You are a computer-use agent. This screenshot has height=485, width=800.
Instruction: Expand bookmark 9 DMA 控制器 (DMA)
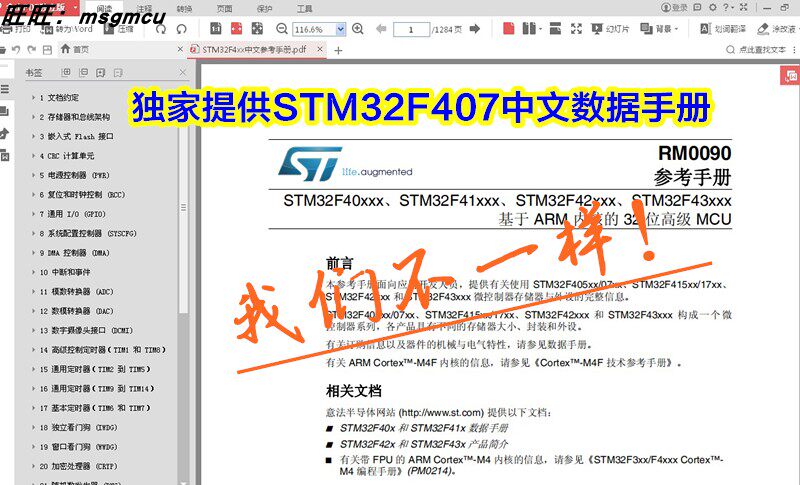[x=33, y=252]
